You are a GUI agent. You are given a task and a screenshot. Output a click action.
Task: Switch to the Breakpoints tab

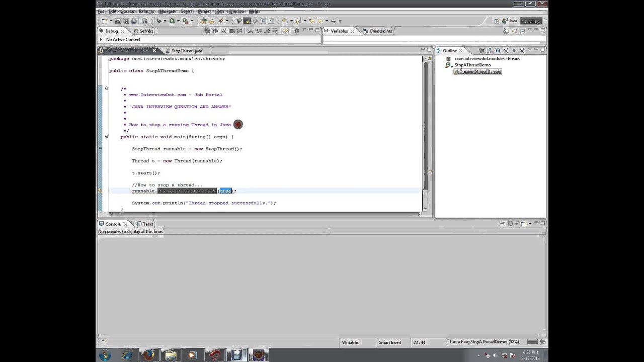[378, 31]
